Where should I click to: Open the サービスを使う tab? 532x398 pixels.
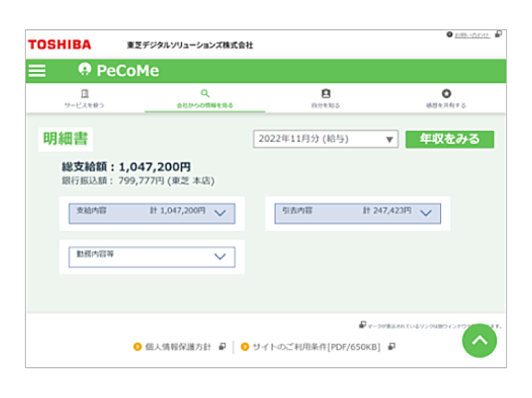pos(85,98)
